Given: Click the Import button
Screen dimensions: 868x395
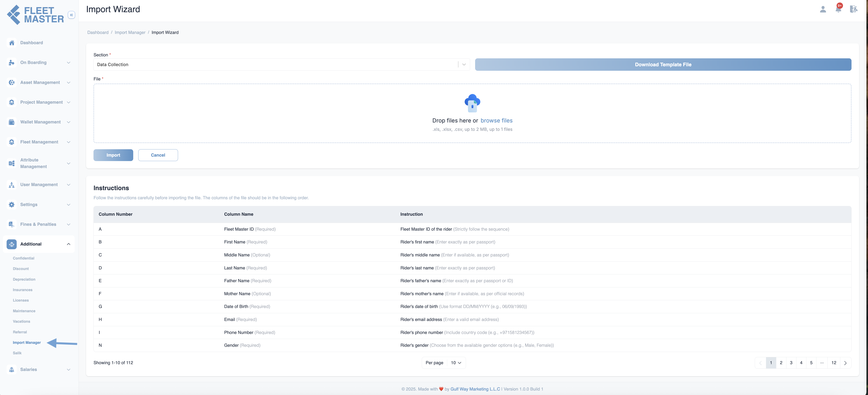Looking at the screenshot, I should (113, 155).
